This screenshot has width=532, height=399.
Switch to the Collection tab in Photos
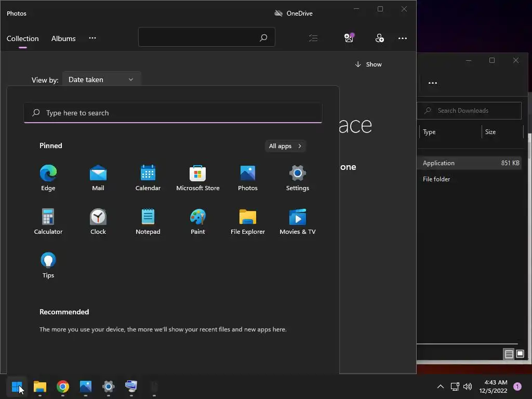click(23, 38)
